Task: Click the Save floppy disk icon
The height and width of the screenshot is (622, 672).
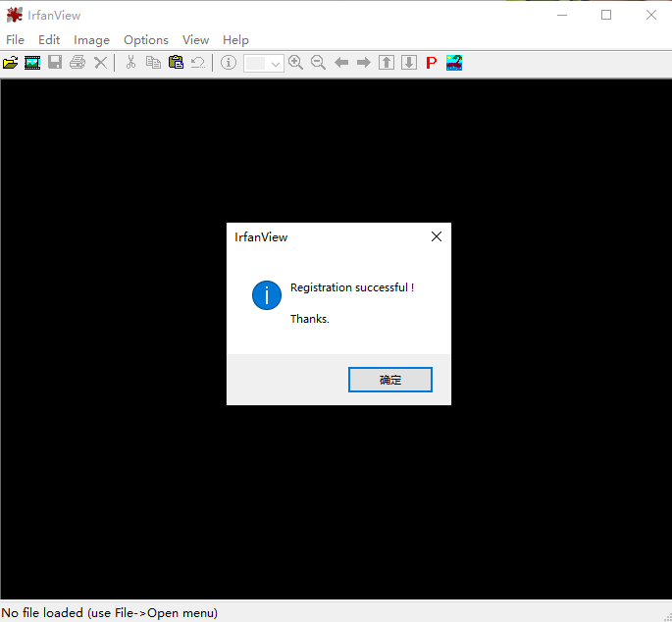Action: tap(55, 63)
